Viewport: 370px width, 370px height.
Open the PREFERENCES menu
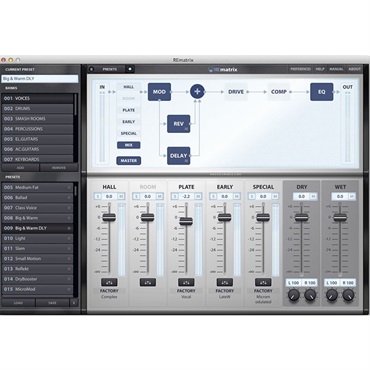point(300,69)
